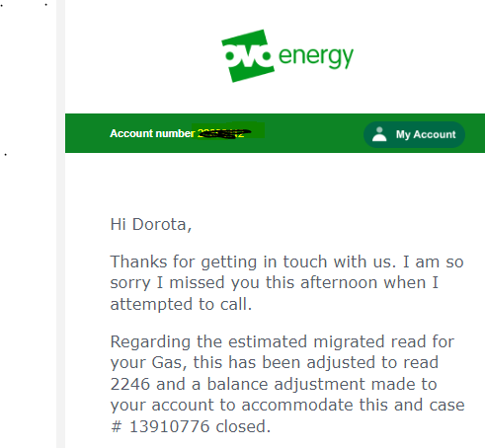Click the green OVO logo badge
This screenshot has height=448, width=485.
point(248,55)
